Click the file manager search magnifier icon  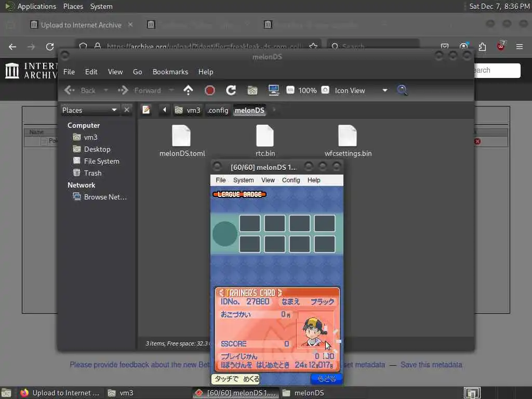coord(402,90)
